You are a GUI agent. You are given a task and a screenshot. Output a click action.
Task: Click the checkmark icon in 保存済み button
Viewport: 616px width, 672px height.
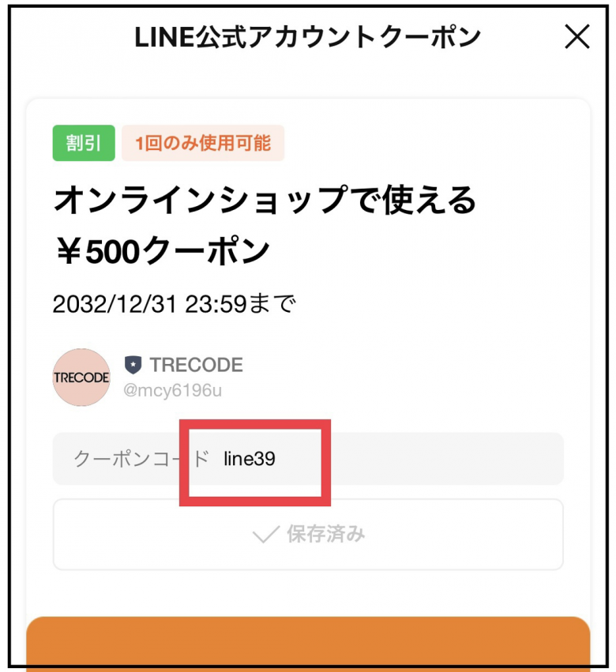click(266, 535)
